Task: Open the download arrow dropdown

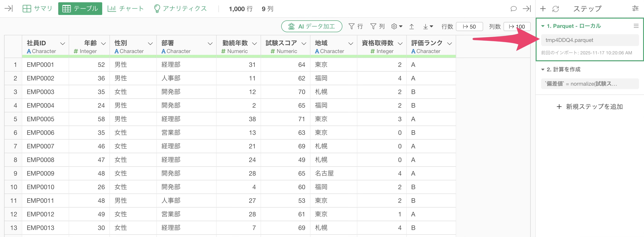Action: 428,27
